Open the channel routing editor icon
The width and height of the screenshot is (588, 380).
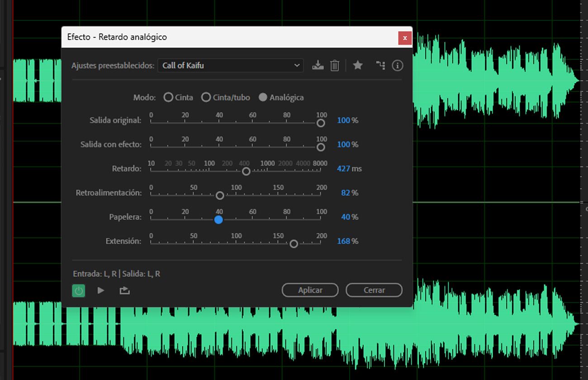(381, 65)
